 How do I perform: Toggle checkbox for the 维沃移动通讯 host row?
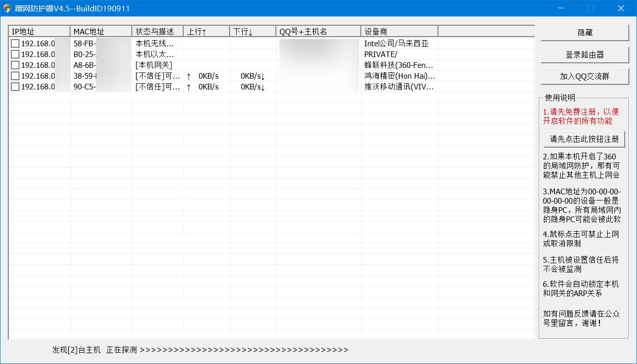click(x=15, y=87)
